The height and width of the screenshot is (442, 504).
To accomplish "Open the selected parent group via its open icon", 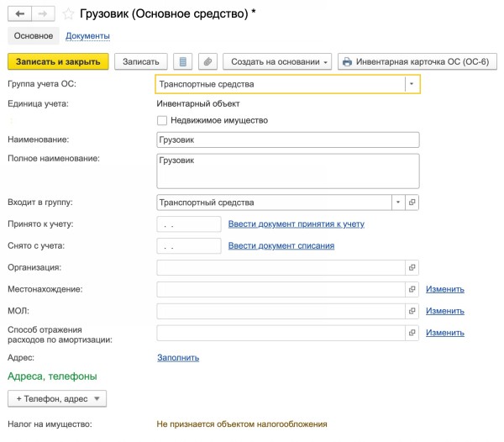I will [x=412, y=203].
